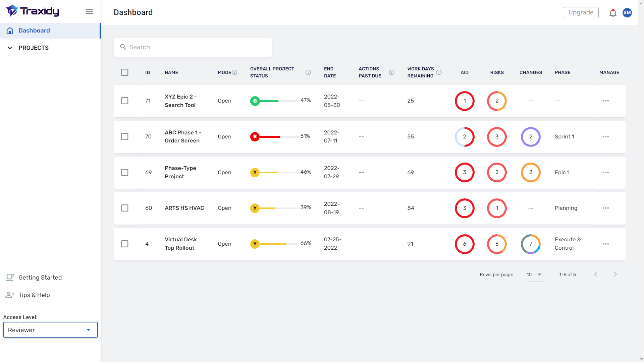Open Dashboard in the sidebar
Image resolution: width=644 pixels, height=362 pixels.
(50, 31)
